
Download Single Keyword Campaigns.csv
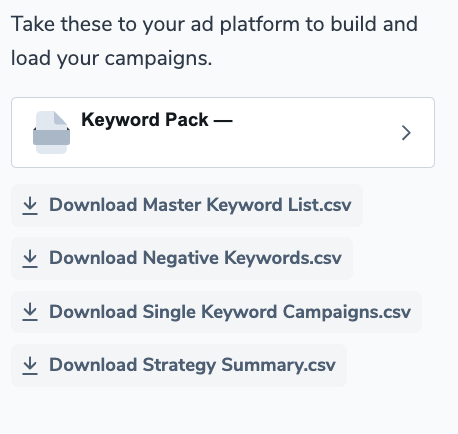coord(217,312)
